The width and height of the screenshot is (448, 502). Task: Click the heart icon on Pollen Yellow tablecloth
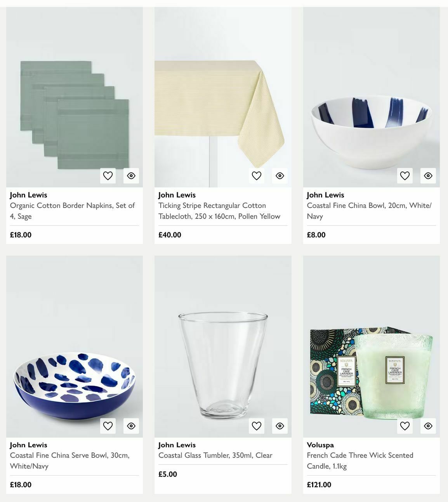256,176
